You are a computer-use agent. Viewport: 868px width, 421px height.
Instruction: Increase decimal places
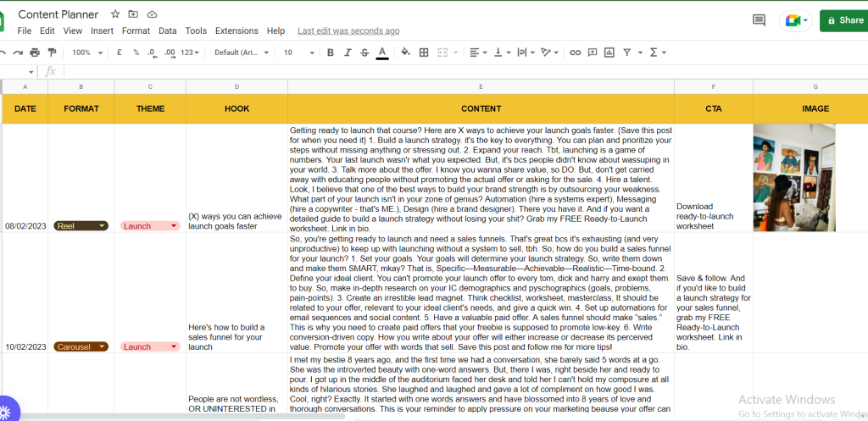pos(170,53)
